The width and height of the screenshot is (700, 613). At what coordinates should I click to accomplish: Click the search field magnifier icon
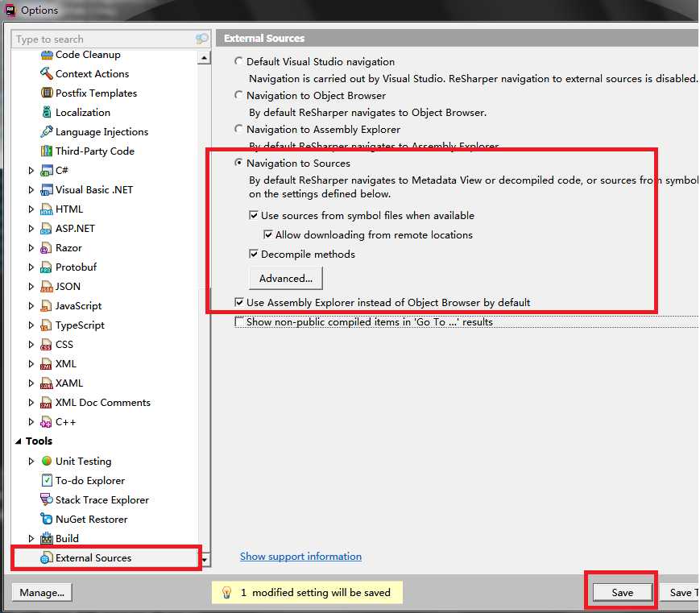click(202, 39)
